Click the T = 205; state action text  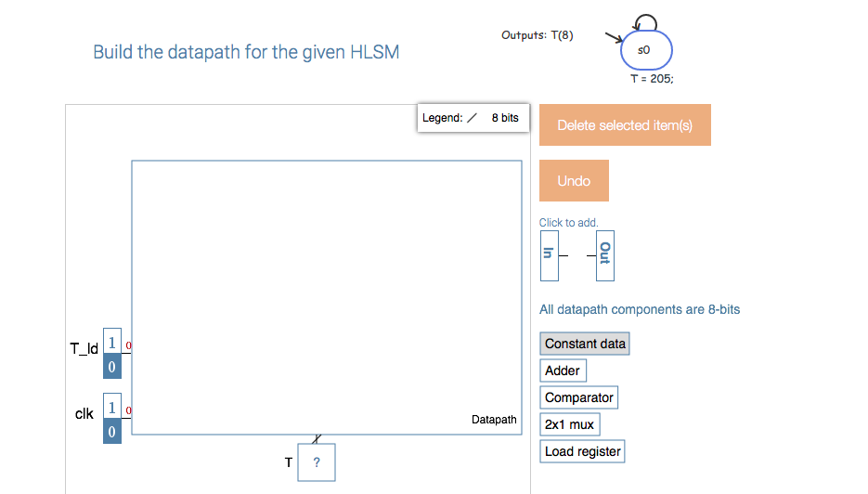652,79
